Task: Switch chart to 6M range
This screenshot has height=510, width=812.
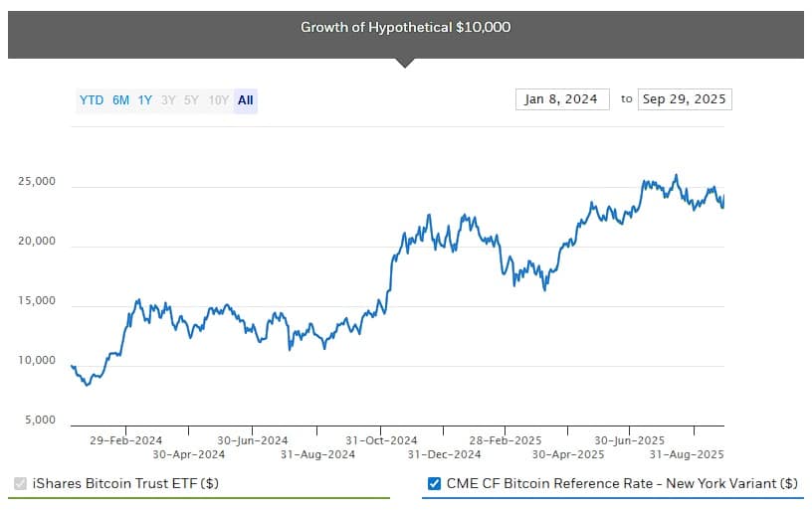Action: tap(120, 100)
